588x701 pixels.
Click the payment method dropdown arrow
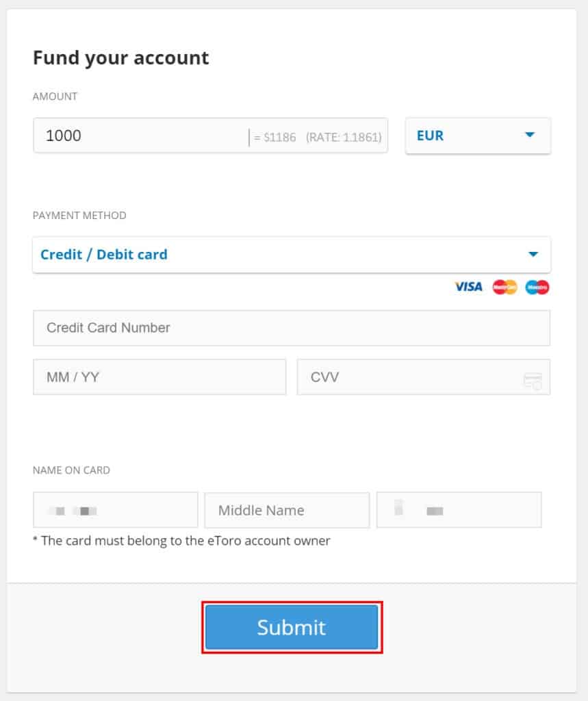click(533, 255)
